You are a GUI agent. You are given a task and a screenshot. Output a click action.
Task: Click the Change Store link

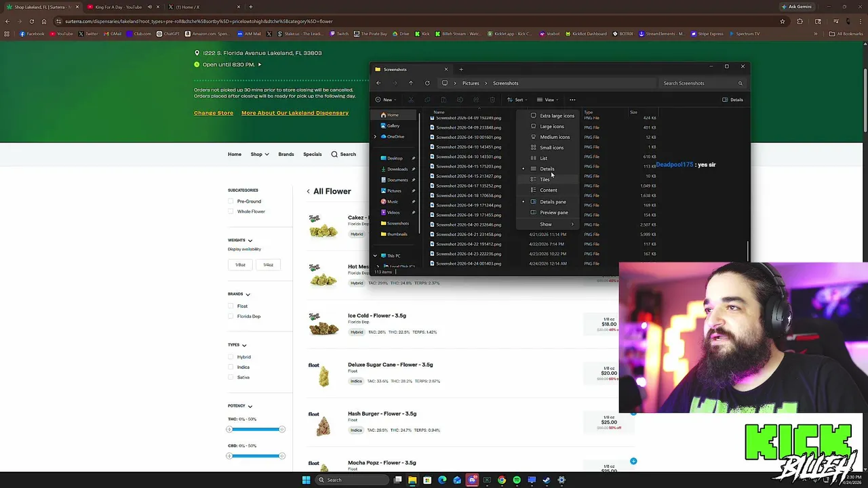coord(214,113)
